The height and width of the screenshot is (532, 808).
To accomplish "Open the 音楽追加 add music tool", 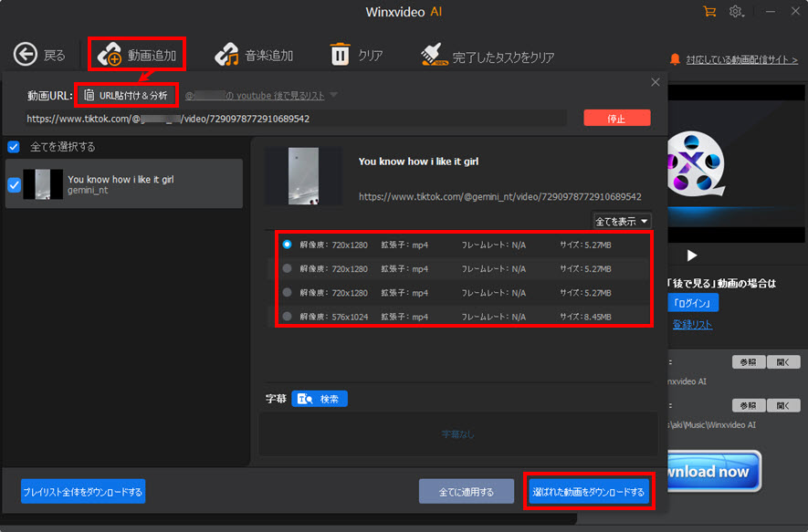I will 254,55.
